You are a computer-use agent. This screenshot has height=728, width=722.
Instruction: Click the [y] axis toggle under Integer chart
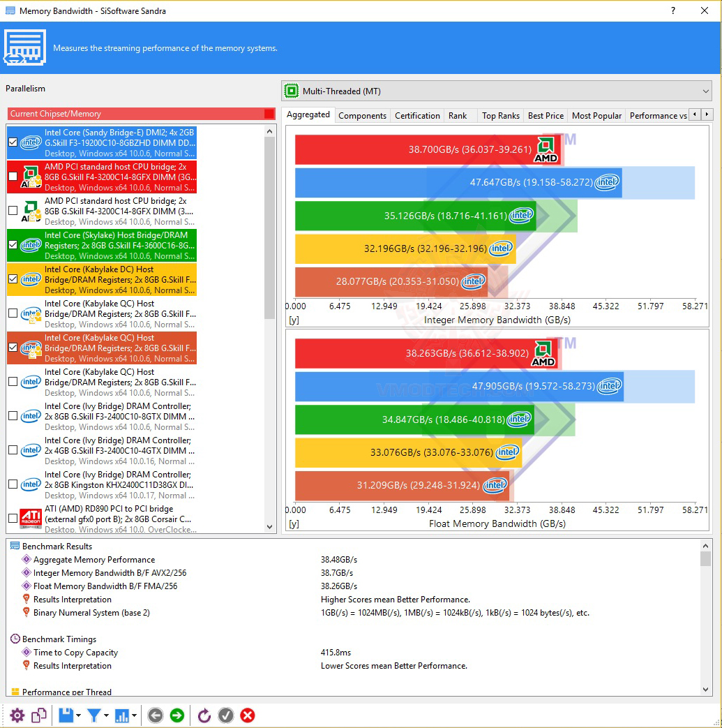click(294, 320)
